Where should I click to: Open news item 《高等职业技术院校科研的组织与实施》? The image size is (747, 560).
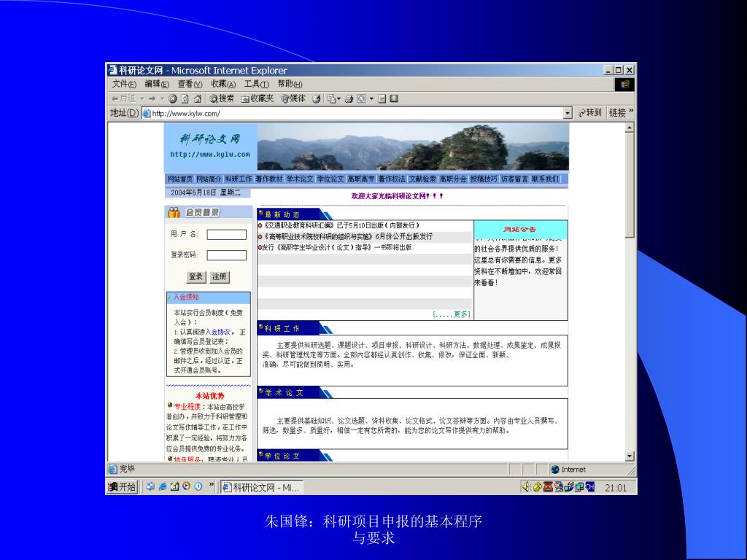pos(348,236)
